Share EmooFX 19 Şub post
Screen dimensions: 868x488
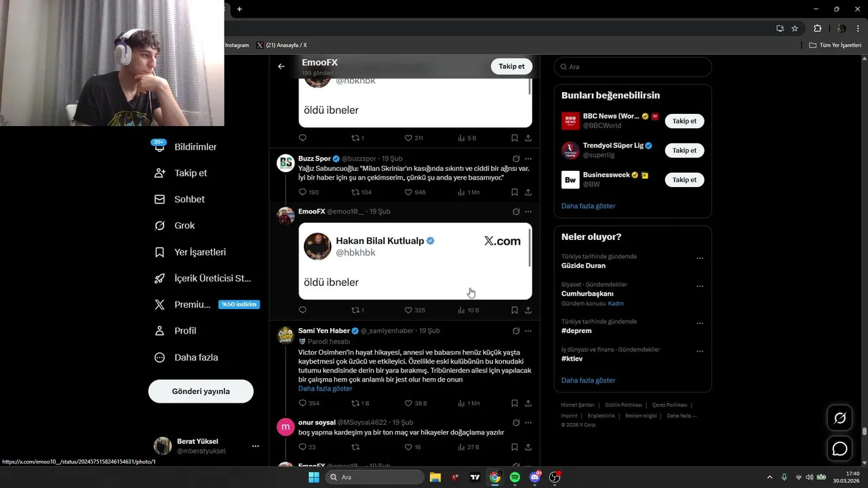(528, 310)
